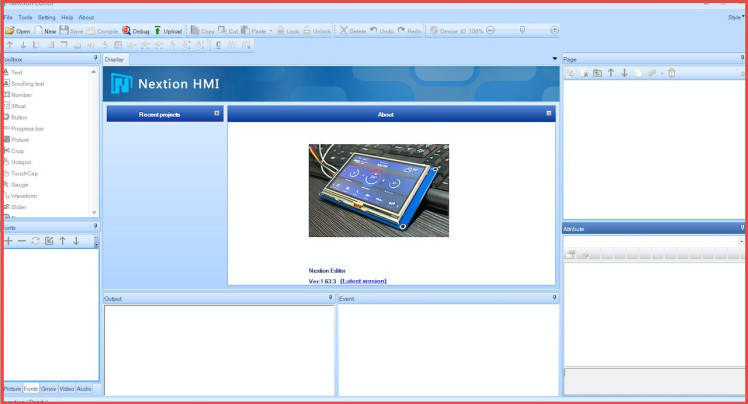Screen dimensions: 748x404
Task: Open the Latest version link
Action: (364, 281)
